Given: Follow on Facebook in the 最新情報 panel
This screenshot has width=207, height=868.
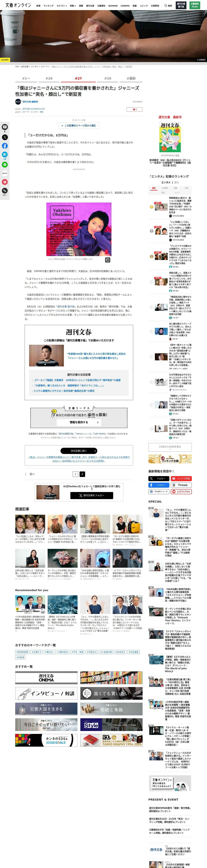Looking at the screenshot, I should click(x=159, y=485).
